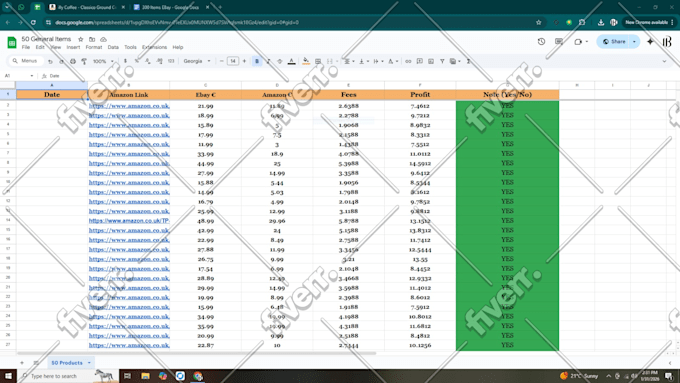This screenshot has width=680, height=383.
Task: Open the Format menu
Action: (94, 47)
